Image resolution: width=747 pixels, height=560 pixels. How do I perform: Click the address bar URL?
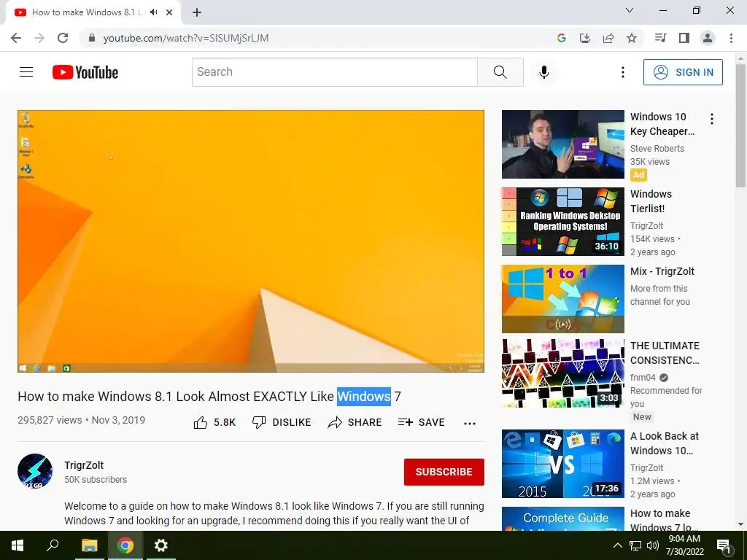click(x=186, y=38)
